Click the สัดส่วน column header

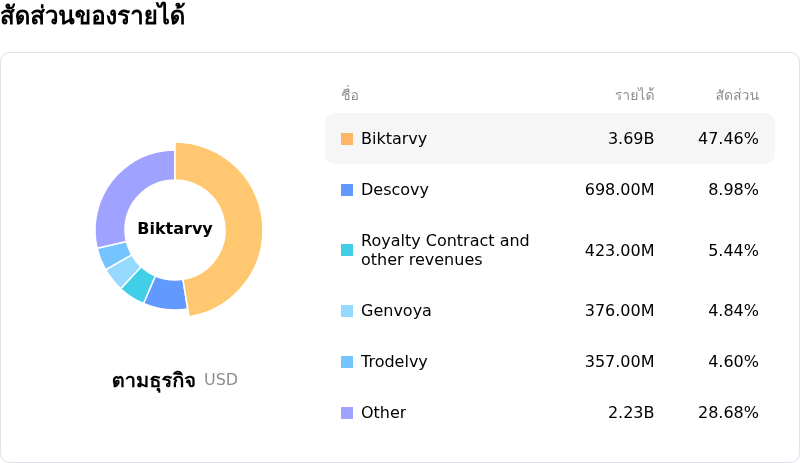737,95
